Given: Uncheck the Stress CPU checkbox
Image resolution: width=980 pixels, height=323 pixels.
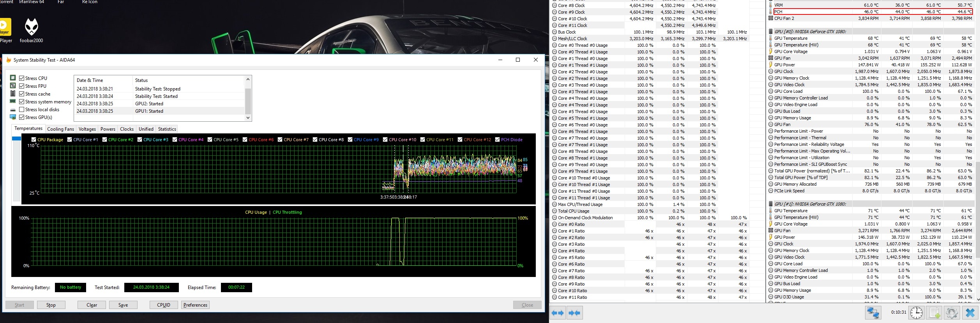Looking at the screenshot, I should 22,78.
